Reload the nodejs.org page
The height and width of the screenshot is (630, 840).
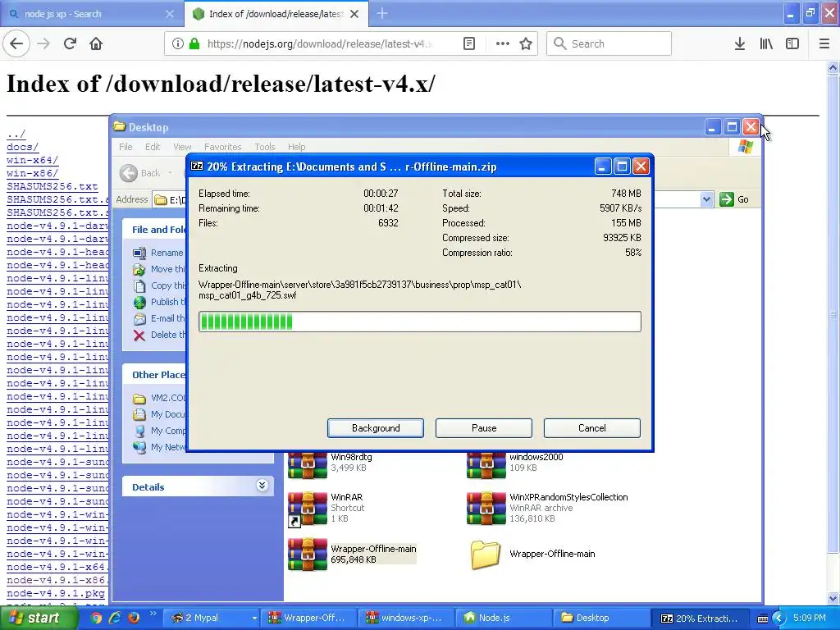pyautogui.click(x=70, y=43)
